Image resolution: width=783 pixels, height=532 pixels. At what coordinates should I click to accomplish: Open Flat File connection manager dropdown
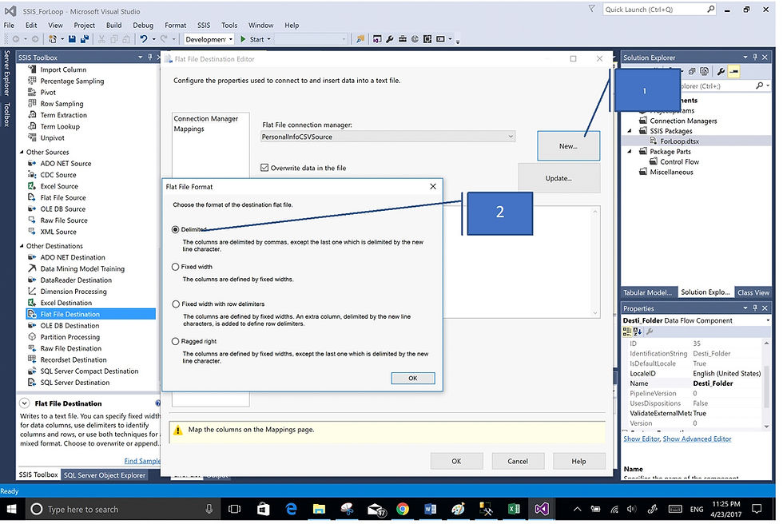point(511,137)
